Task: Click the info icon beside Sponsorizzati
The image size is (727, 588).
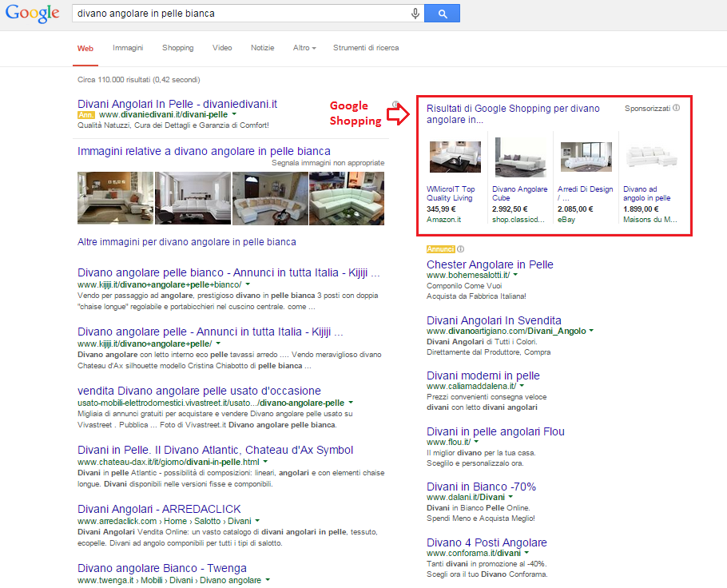Action: tap(677, 108)
